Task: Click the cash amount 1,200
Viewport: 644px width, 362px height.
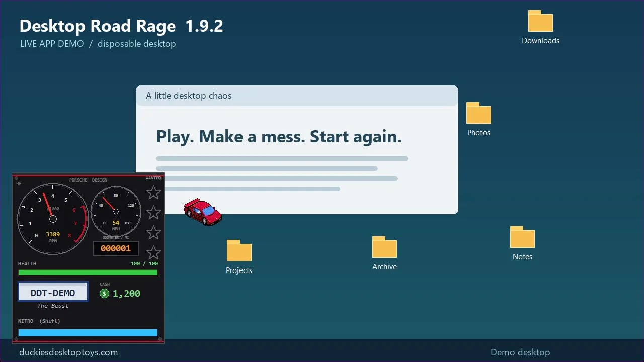Action: click(x=127, y=294)
